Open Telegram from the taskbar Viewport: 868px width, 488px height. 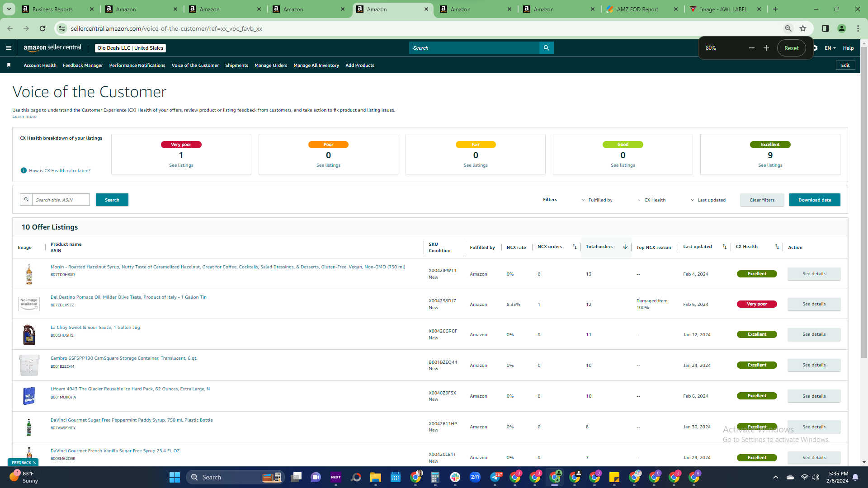pyautogui.click(x=495, y=477)
